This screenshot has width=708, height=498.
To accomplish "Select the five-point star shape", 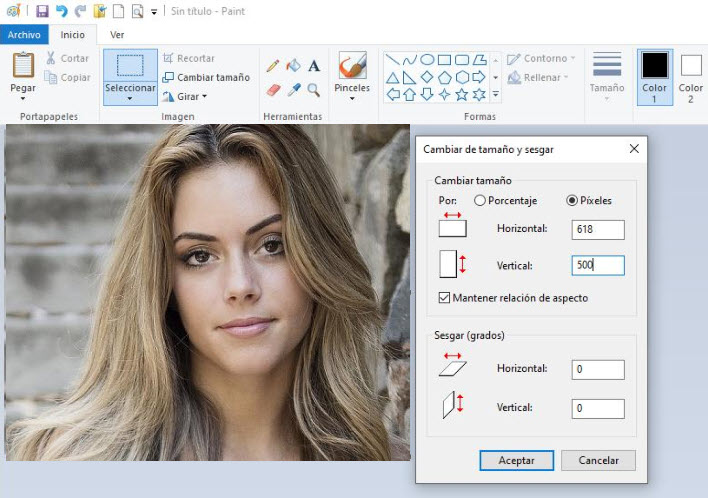I will pos(462,94).
